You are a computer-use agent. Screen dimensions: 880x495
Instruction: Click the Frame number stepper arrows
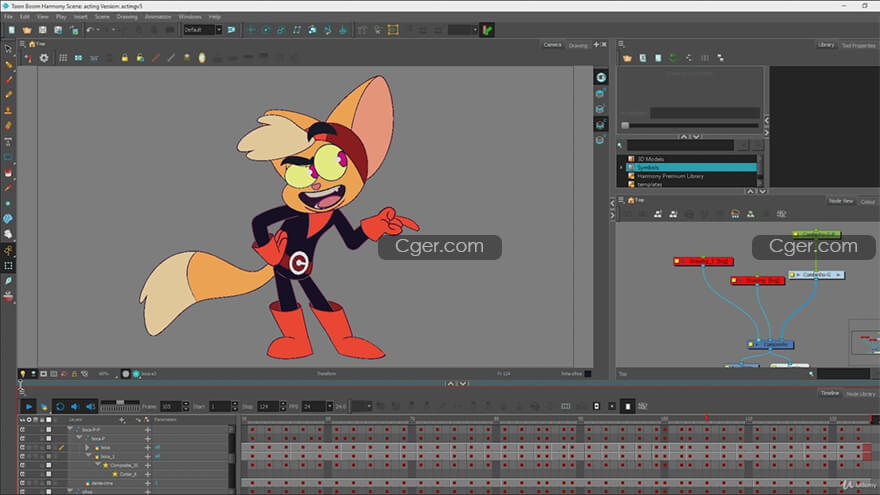click(x=186, y=406)
